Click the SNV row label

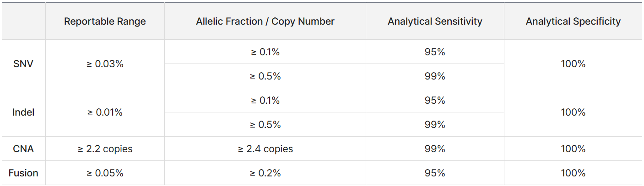[23, 64]
